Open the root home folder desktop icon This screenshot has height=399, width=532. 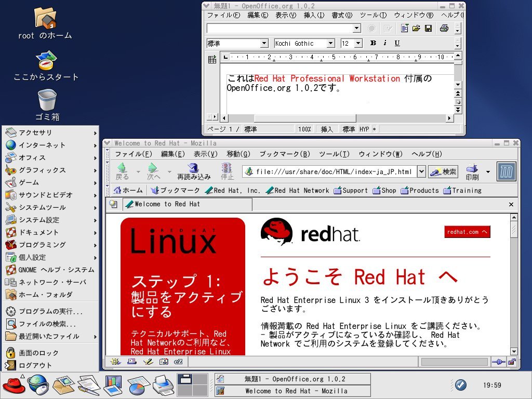pos(45,18)
